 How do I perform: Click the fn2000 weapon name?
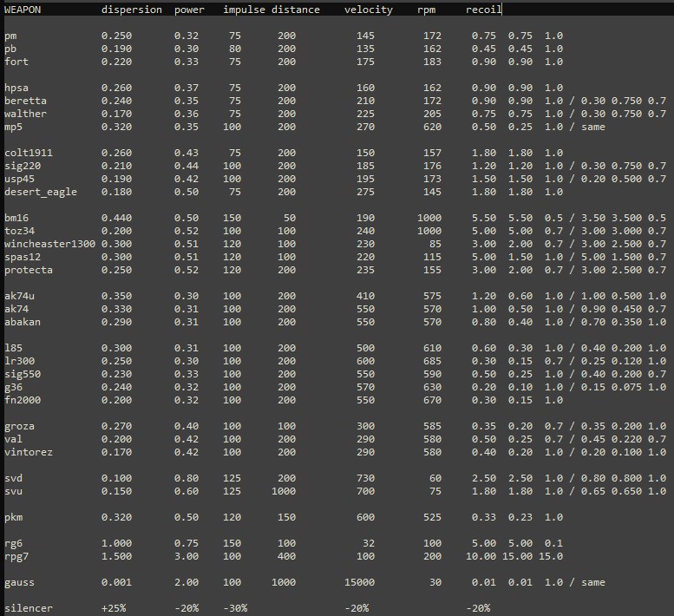[x=23, y=400]
